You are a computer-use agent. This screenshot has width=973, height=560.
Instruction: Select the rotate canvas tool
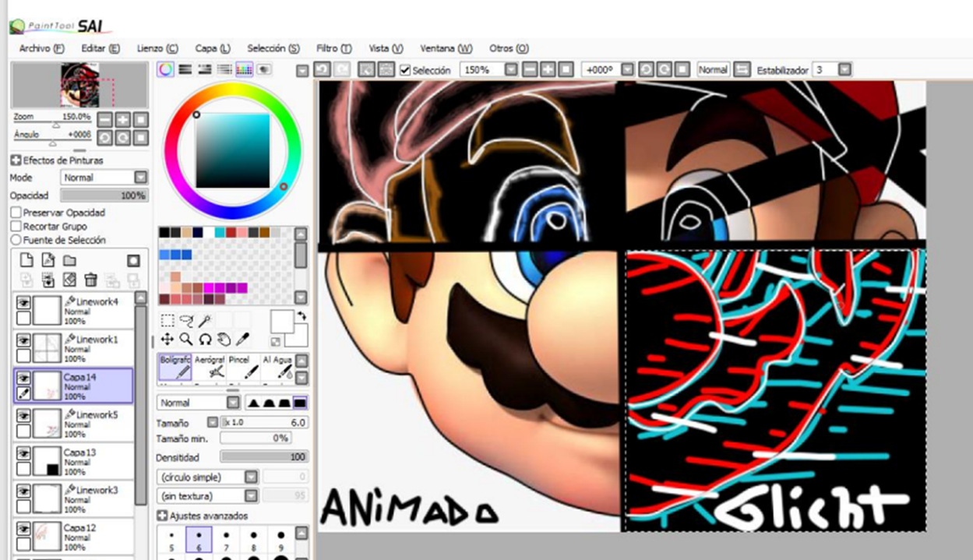click(205, 339)
